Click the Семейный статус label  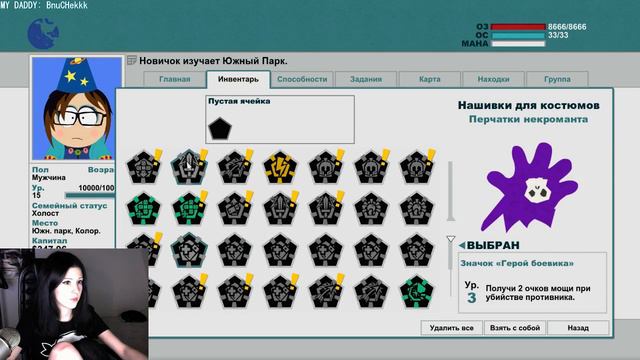coord(69,206)
